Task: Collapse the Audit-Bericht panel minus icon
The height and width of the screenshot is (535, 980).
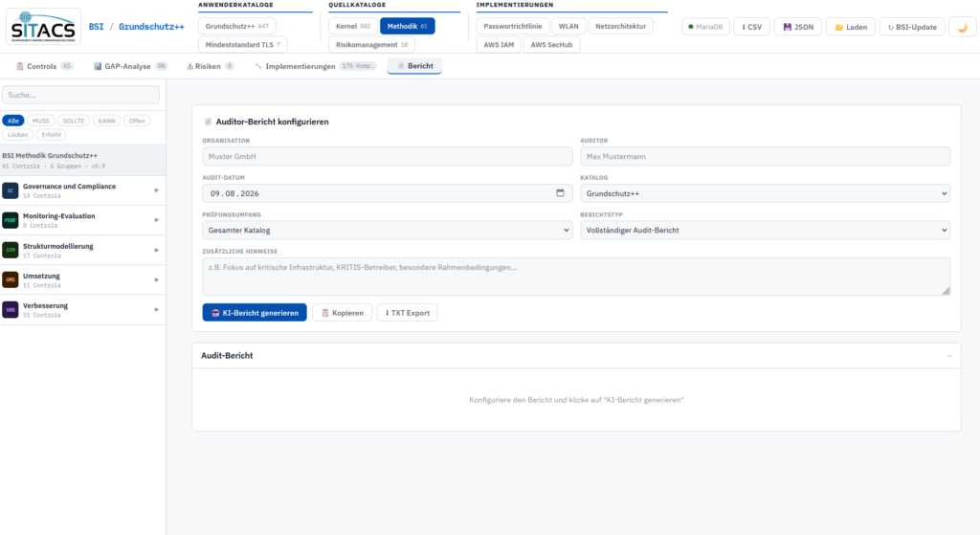Action: pos(949,356)
